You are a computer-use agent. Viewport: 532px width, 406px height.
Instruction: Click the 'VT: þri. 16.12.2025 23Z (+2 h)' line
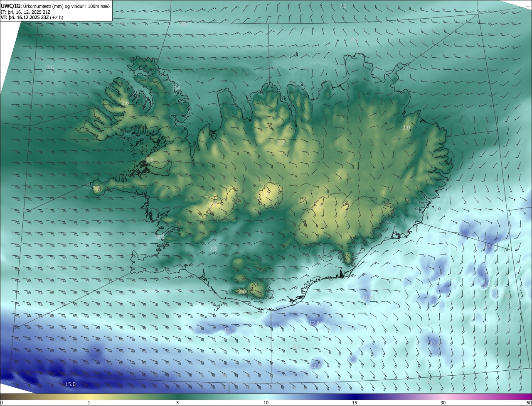32,17
